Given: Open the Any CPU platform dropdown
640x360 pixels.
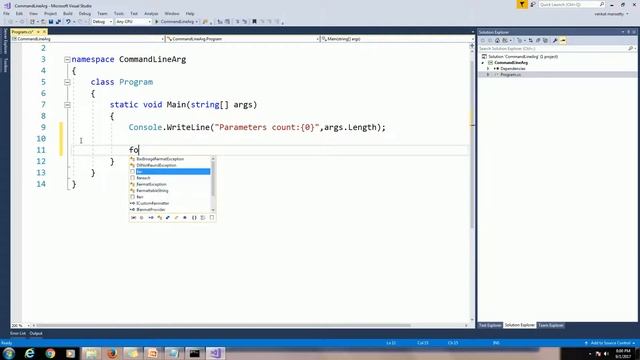Looking at the screenshot, I should (x=133, y=22).
